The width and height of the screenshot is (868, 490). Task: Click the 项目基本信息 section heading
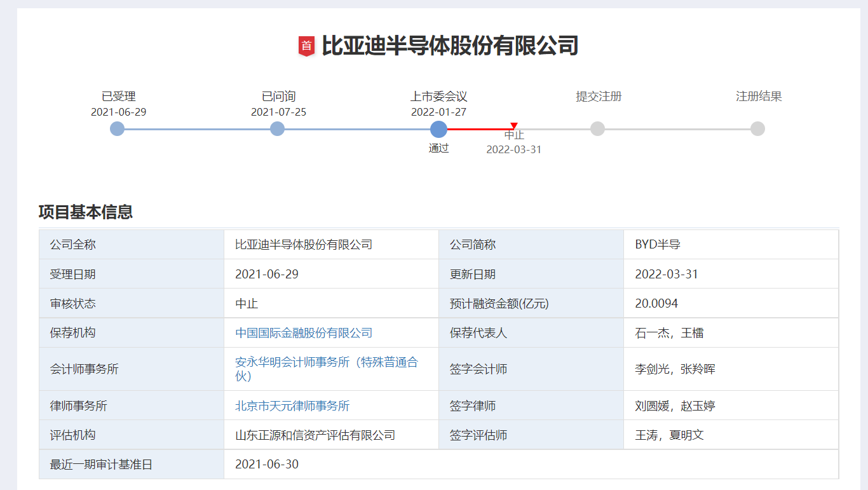[86, 212]
